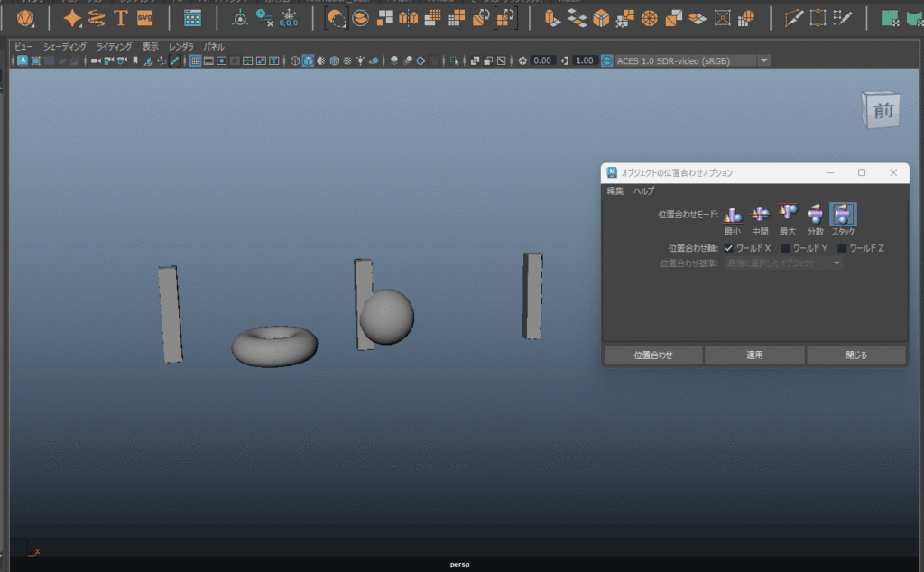Click the view cube 前 face
Viewport: 924px width, 572px height.
(x=882, y=111)
